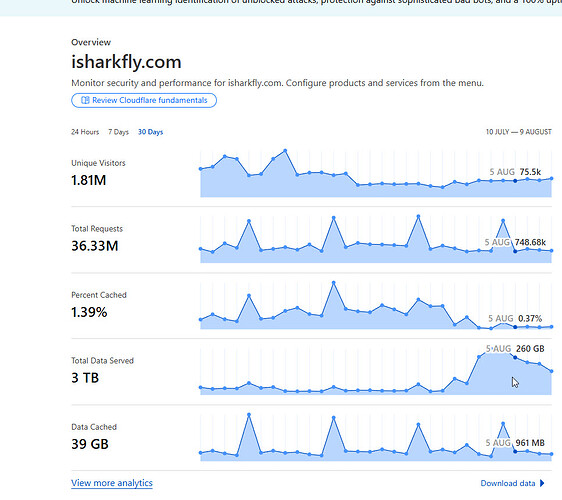Click the Overview label
Image resolution: width=562 pixels, height=500 pixels.
pos(91,42)
